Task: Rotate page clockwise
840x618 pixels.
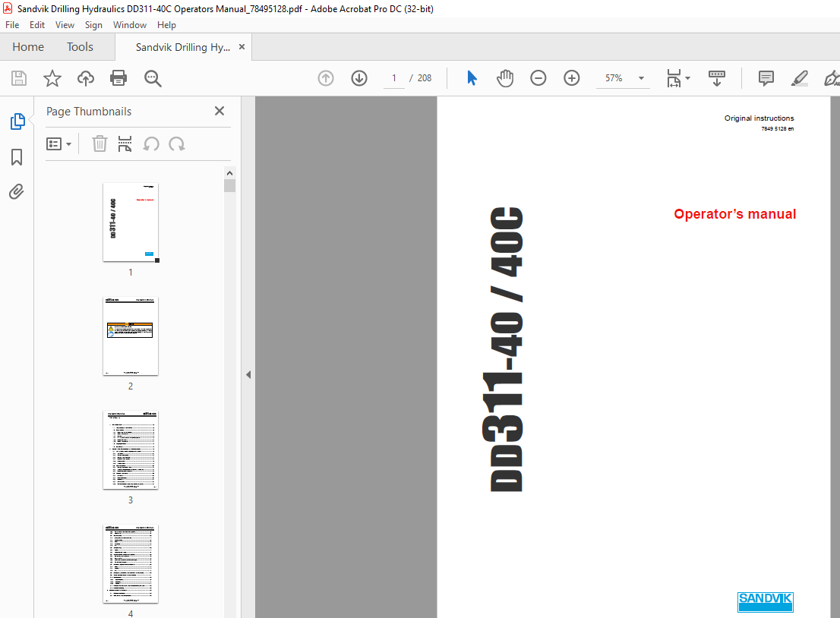Action: 177,144
